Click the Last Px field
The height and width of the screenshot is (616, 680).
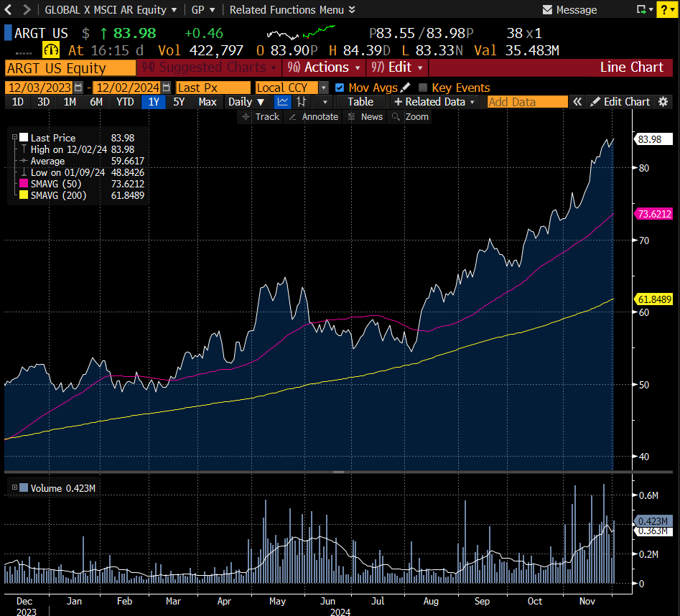point(213,88)
